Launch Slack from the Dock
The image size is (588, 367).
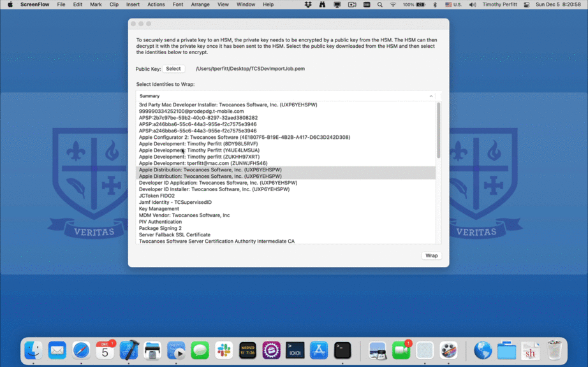(x=224, y=350)
